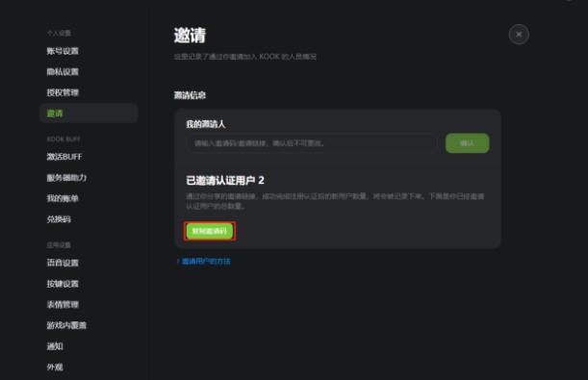The image size is (588, 380).
Task: Open 语音设置 in the sidebar
Action: coord(63,263)
